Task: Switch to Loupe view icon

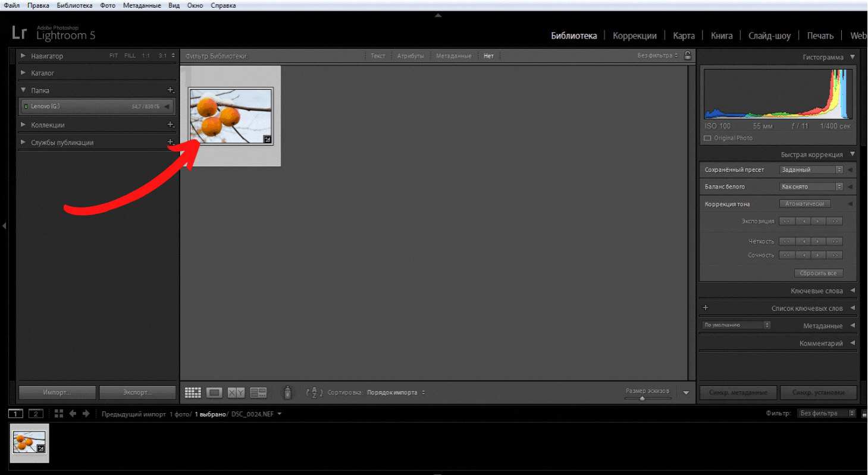Action: 214,392
